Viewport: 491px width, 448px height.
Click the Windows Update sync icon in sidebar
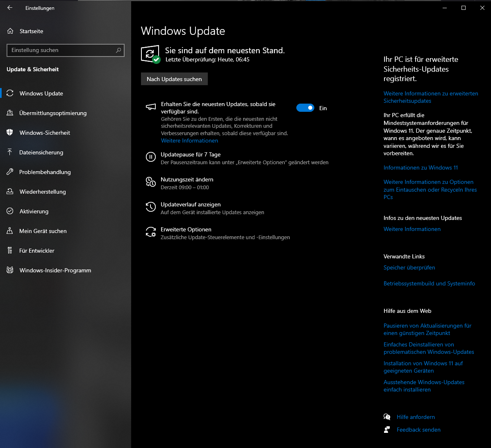click(x=10, y=93)
